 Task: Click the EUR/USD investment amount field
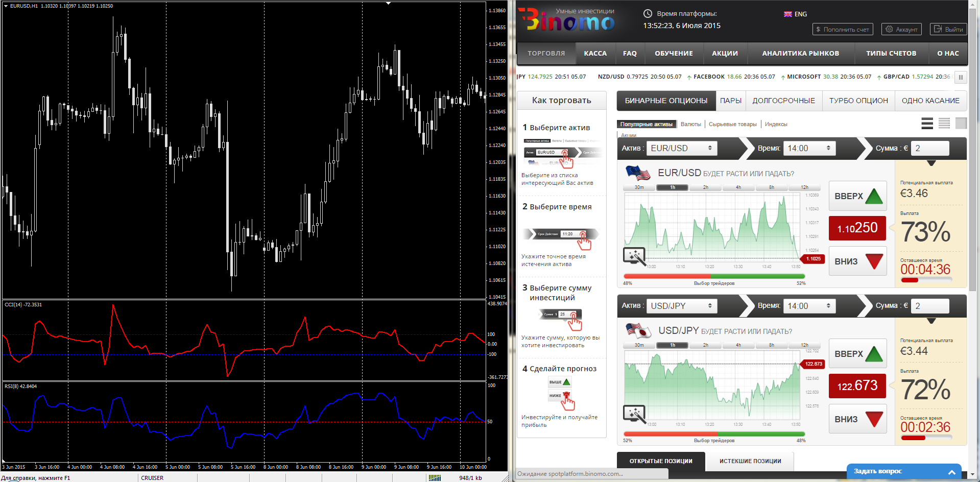click(930, 148)
